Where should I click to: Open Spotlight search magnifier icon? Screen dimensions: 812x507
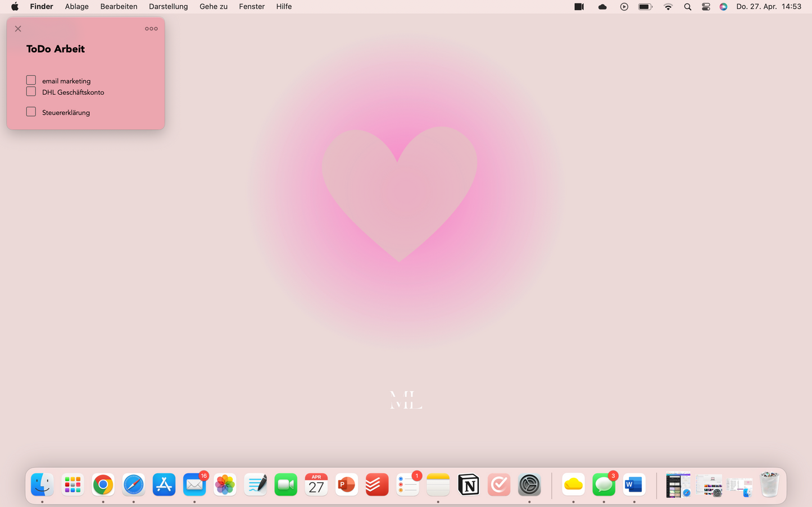click(x=687, y=7)
